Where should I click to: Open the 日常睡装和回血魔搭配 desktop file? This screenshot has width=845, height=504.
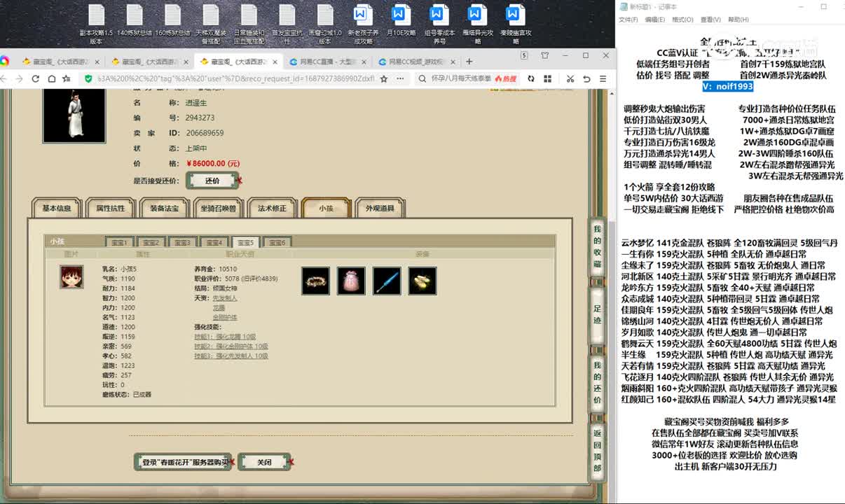pos(249,24)
